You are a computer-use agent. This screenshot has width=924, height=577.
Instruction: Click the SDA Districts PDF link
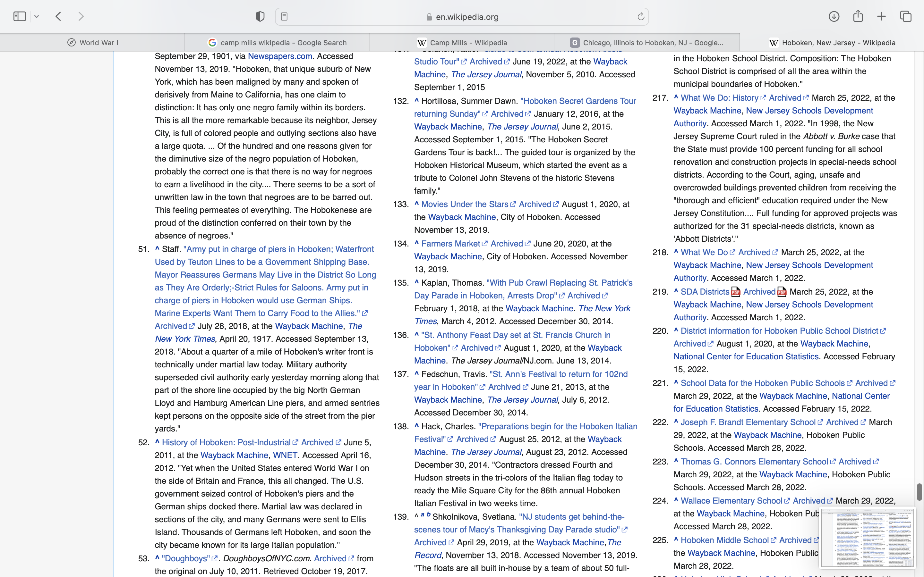(x=705, y=292)
